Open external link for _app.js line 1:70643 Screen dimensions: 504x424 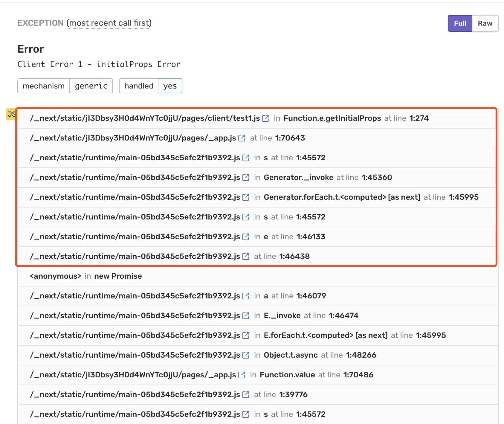click(x=242, y=138)
